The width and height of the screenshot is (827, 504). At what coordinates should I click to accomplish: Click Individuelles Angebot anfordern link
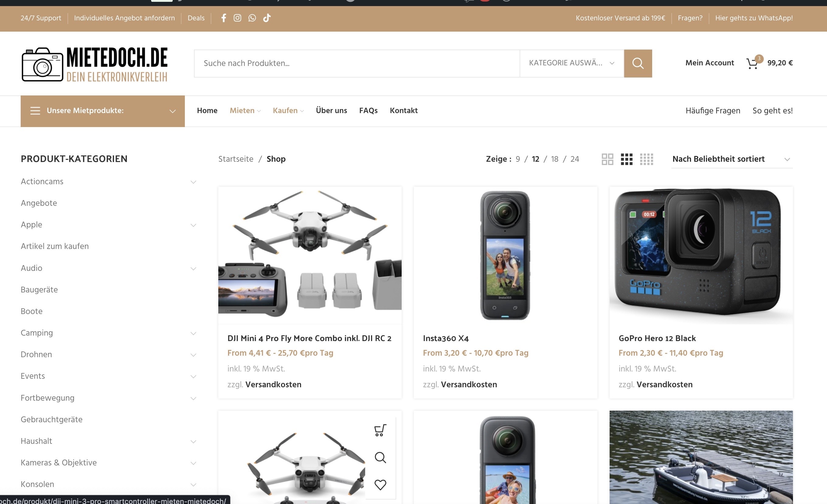click(124, 18)
